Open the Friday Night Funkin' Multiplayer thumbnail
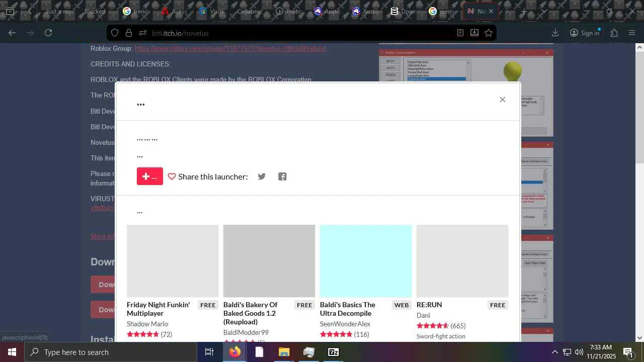Viewport: 644px width, 362px height. [x=173, y=261]
